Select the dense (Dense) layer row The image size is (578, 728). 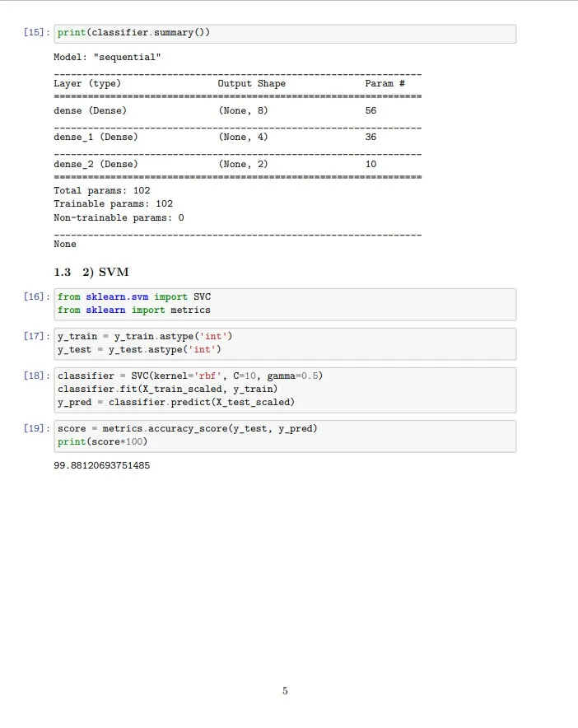[90, 110]
